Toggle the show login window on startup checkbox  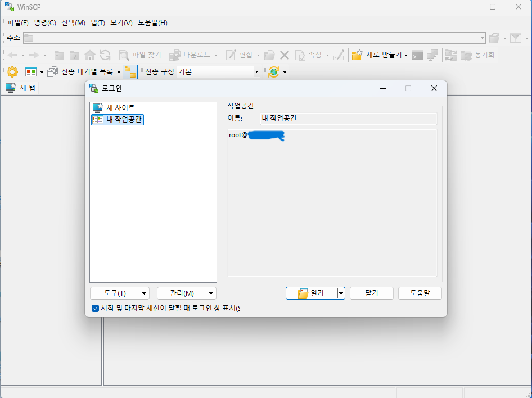pyautogui.click(x=96, y=309)
